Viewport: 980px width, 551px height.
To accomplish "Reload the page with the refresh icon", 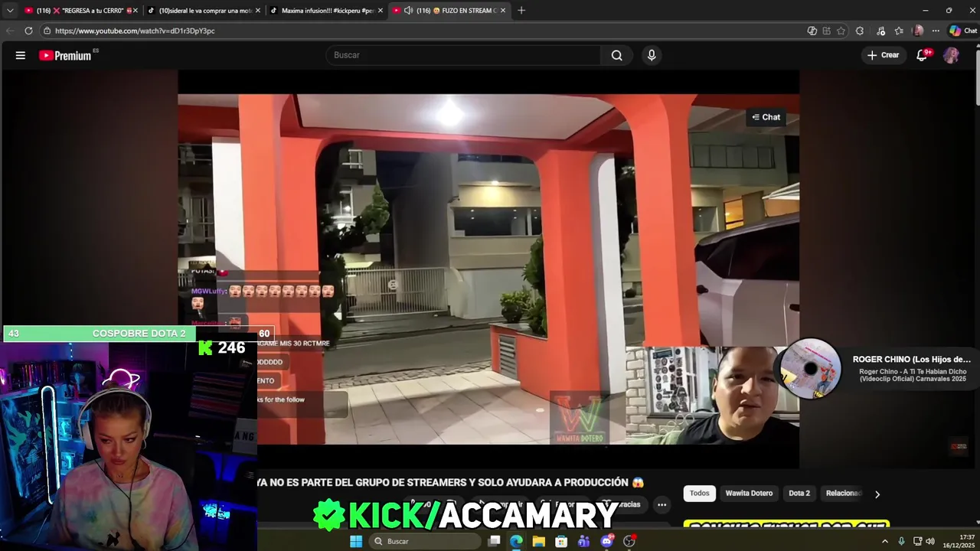I will point(28,31).
